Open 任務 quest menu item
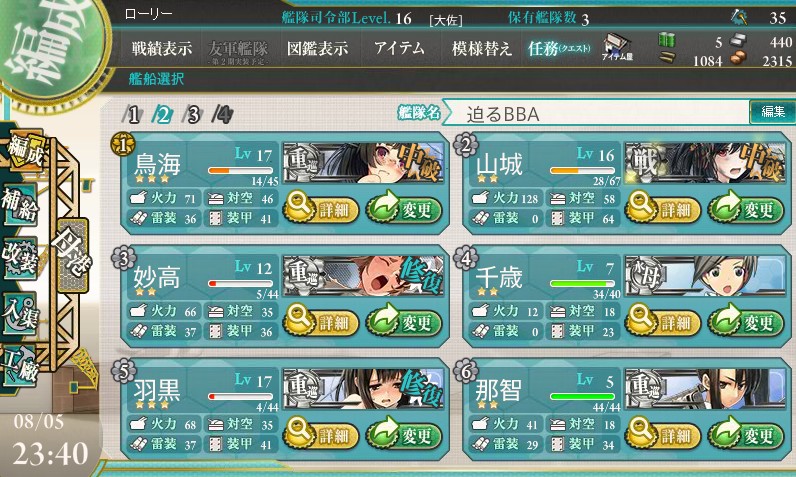Screen dimensions: 796x477 [x=559, y=49]
